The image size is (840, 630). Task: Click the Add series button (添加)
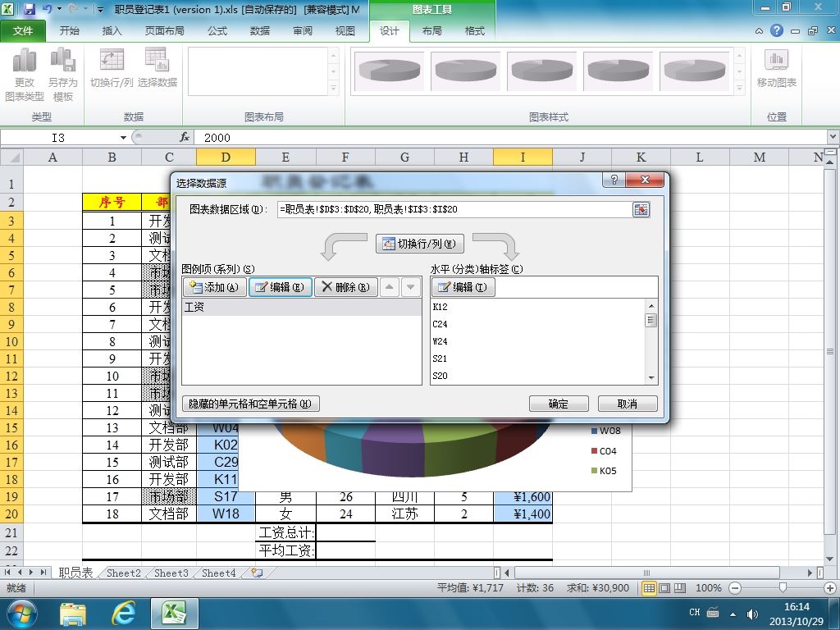pyautogui.click(x=215, y=287)
